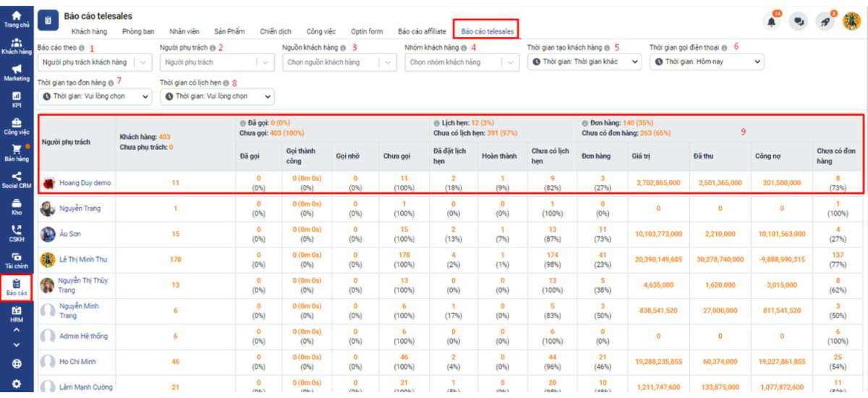The image size is (868, 398).
Task: Open the Nguồn khách hàng dropdown
Action: 339,62
